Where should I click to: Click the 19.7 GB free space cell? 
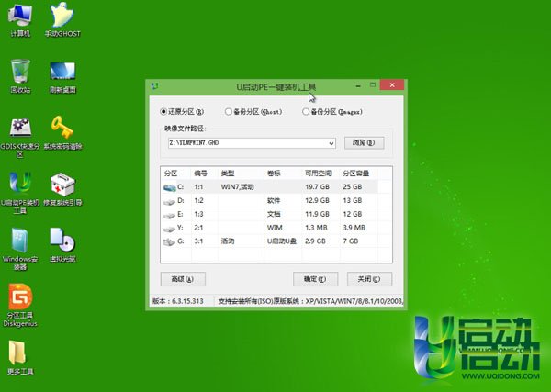pyautogui.click(x=318, y=187)
